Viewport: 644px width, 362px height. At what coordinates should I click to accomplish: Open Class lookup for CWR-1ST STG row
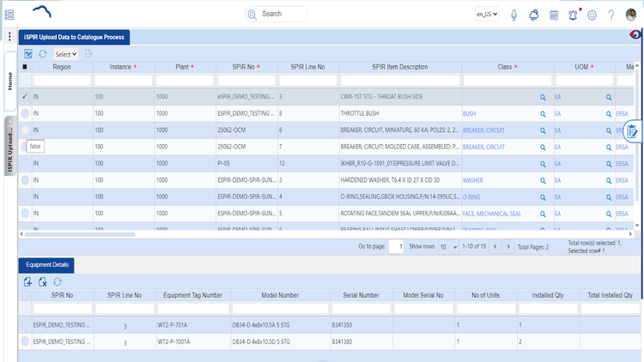point(543,97)
